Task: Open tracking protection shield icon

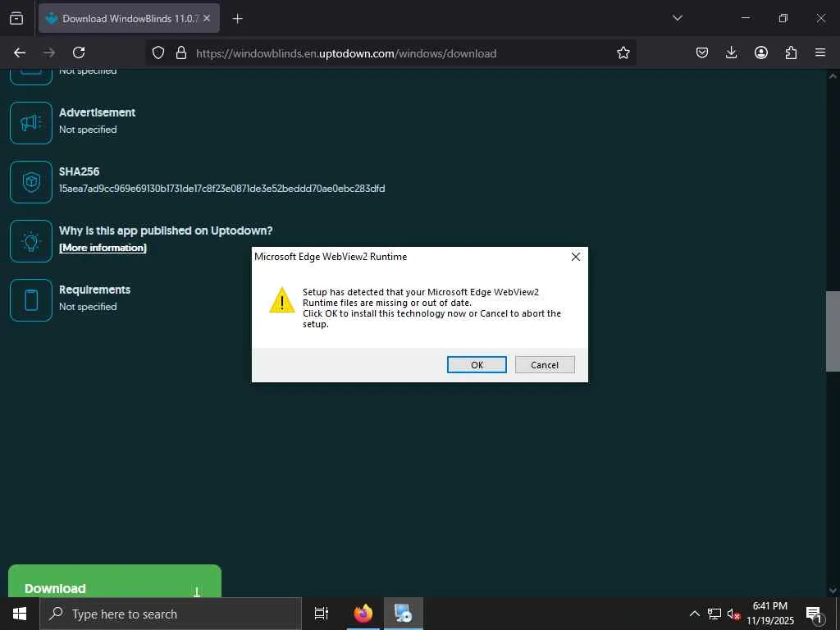Action: tap(158, 52)
